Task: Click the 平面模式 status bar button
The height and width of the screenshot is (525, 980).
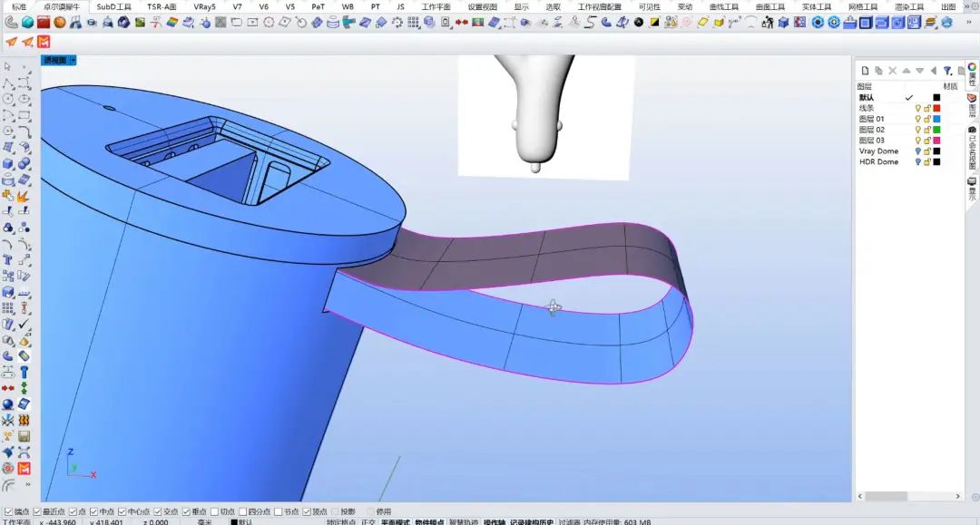Action: click(395, 521)
